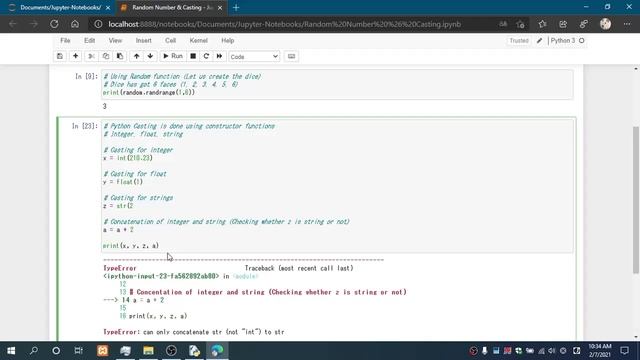
Task: Open the Windows Start menu
Action: point(11,351)
